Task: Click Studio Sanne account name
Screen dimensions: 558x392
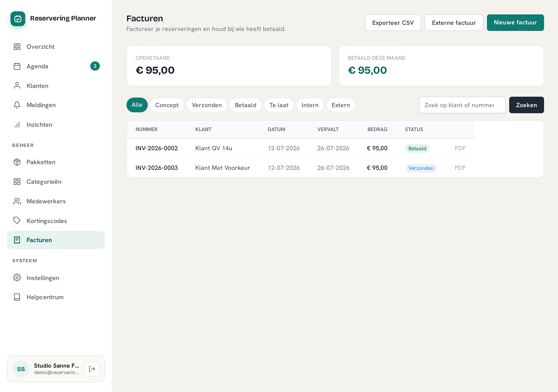Action: 56,365
